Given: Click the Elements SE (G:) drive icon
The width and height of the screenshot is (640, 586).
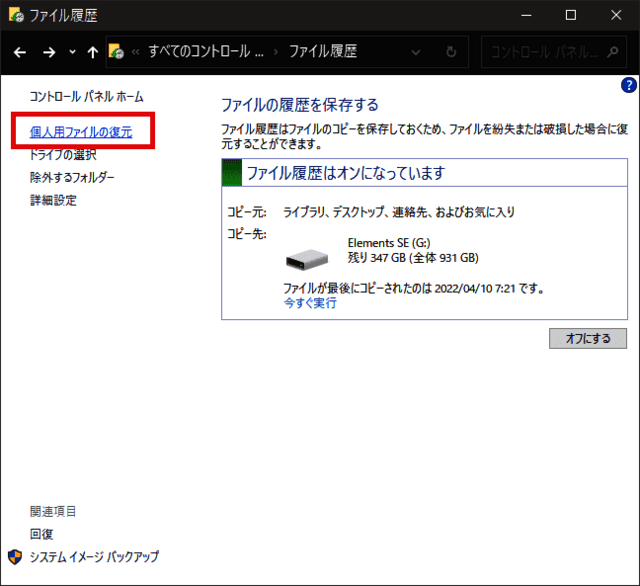Looking at the screenshot, I should click(308, 258).
